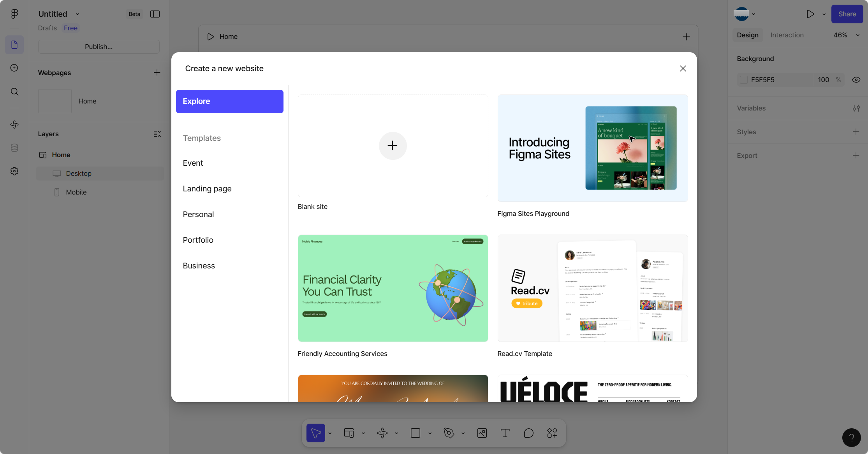Open the CMS database icon in sidebar
The image size is (868, 454).
click(x=14, y=148)
